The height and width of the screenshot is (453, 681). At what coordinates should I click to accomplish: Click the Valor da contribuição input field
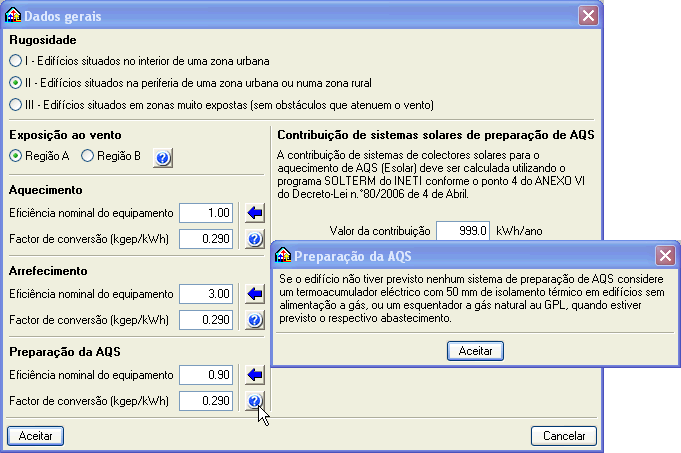click(463, 230)
